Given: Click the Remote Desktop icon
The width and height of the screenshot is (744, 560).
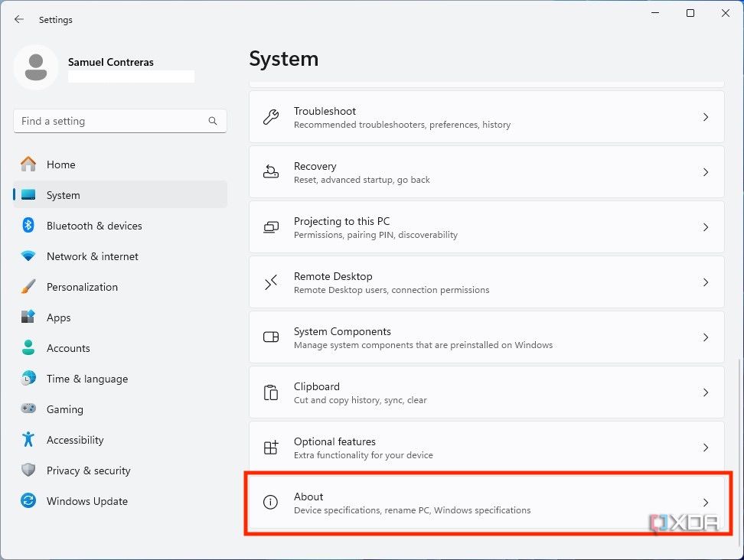Looking at the screenshot, I should pos(271,282).
